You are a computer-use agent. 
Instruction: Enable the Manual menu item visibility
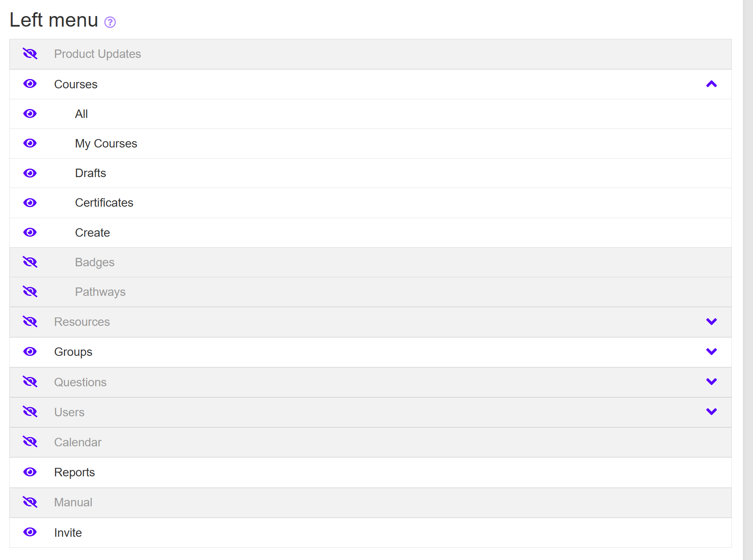30,502
